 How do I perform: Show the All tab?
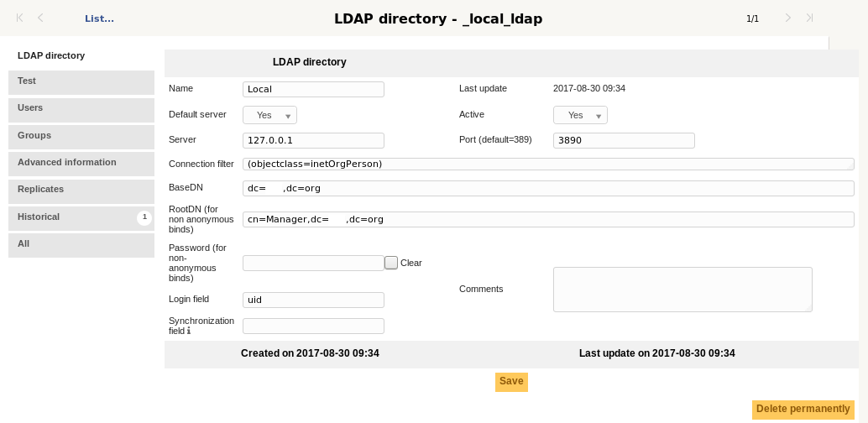pyautogui.click(x=81, y=245)
